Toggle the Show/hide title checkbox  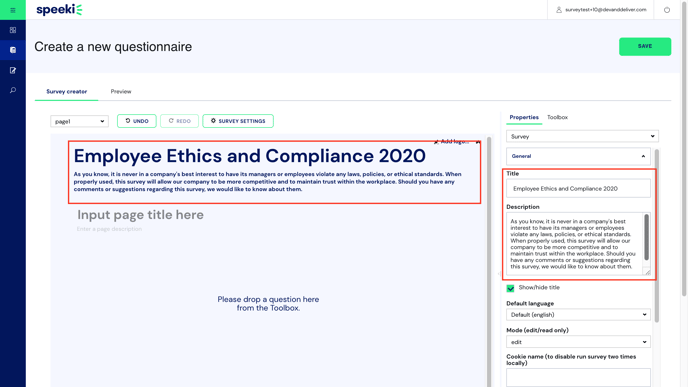point(510,288)
